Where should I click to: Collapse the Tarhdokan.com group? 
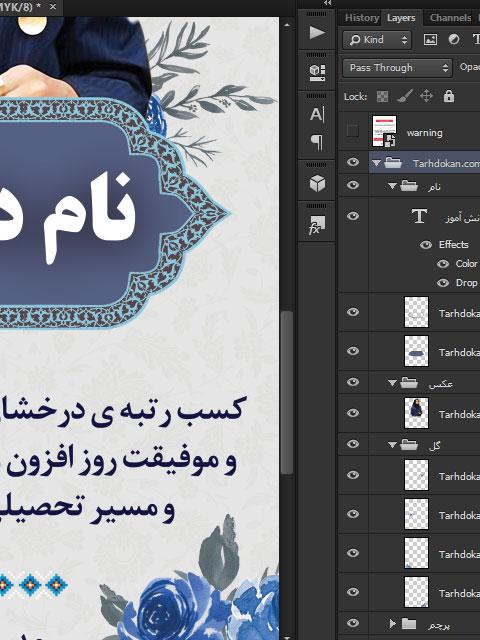pos(376,163)
